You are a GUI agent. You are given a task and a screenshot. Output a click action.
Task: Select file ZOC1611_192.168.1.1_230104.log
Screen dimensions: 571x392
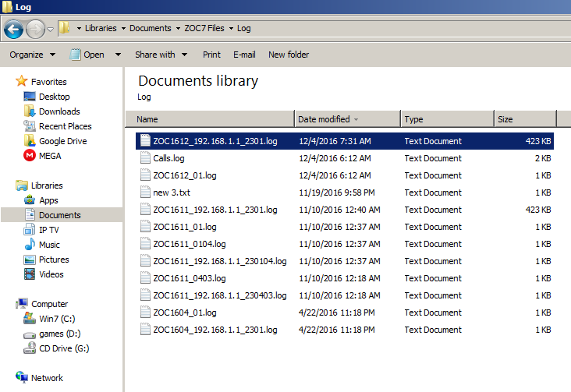coord(345,261)
